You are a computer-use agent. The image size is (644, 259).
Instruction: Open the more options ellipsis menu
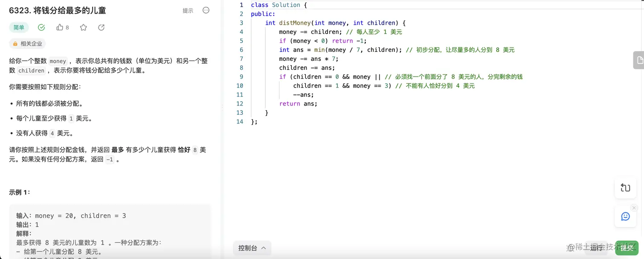tap(206, 10)
